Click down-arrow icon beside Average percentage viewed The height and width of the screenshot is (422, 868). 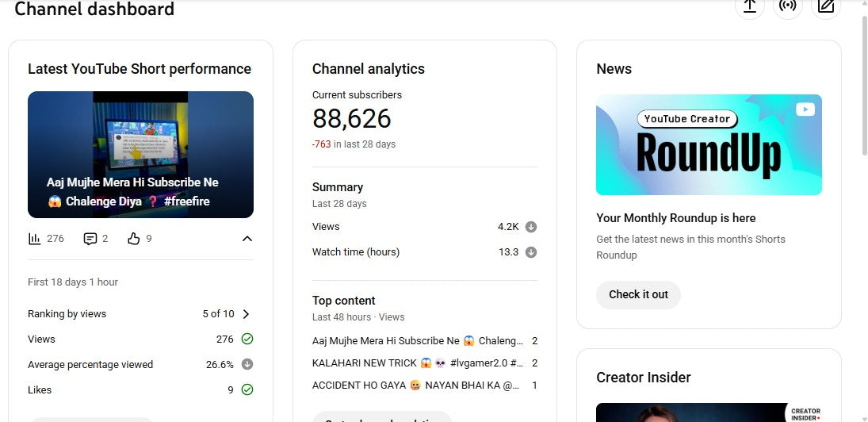(x=247, y=365)
